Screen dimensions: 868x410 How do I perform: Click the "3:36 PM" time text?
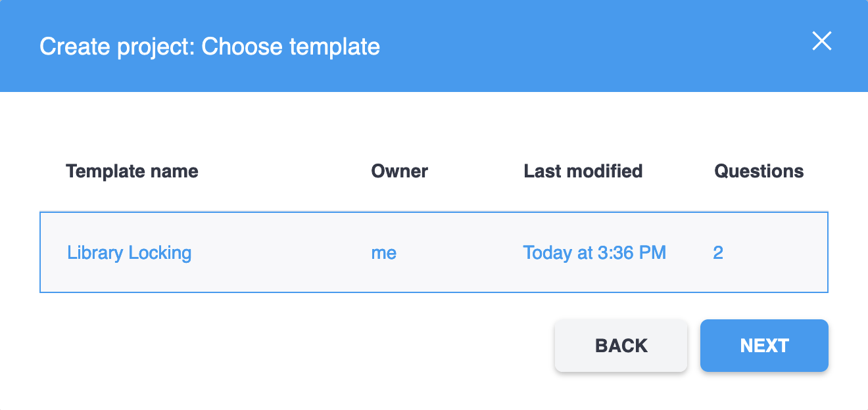[632, 253]
